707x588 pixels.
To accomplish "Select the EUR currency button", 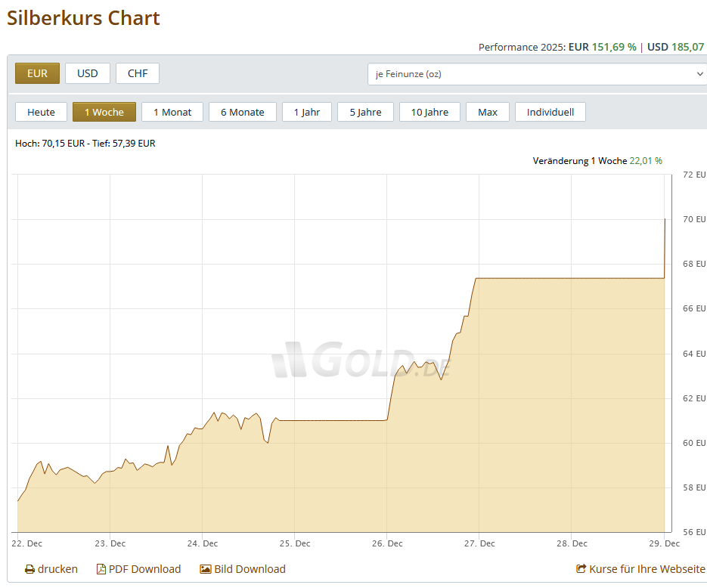I will pyautogui.click(x=37, y=73).
